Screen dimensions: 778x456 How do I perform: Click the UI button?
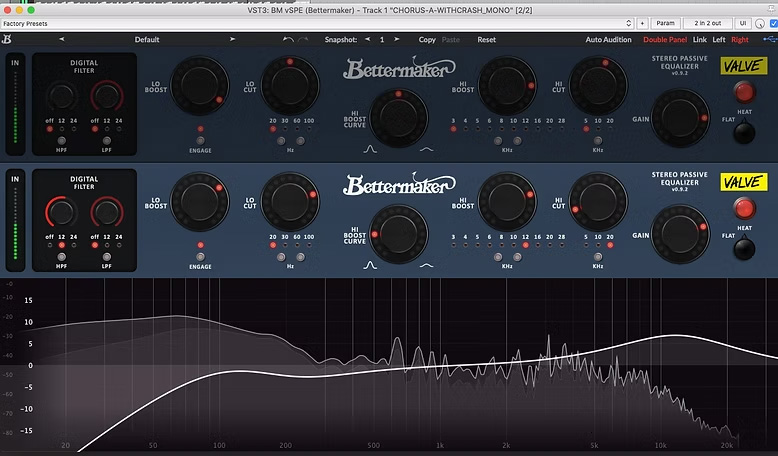pyautogui.click(x=743, y=23)
